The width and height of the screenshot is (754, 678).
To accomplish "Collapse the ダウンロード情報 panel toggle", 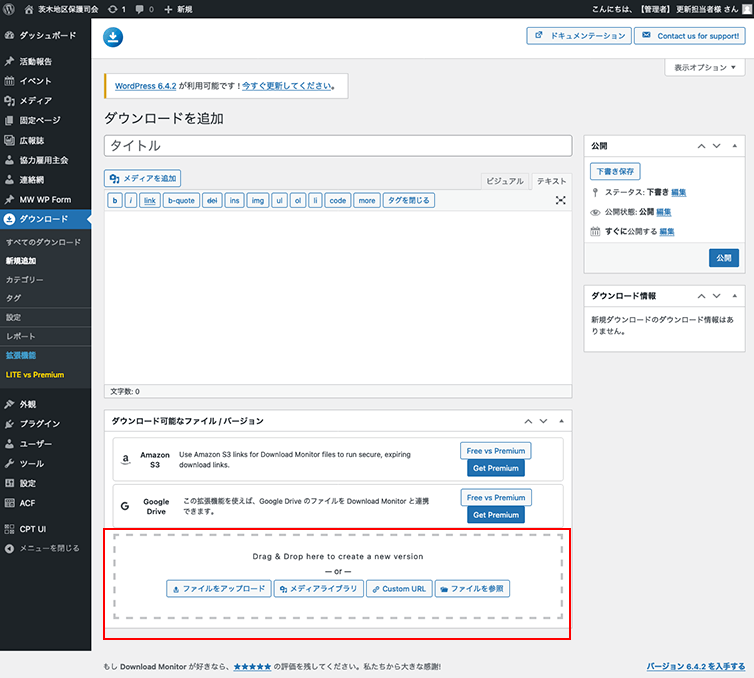I will (x=736, y=297).
